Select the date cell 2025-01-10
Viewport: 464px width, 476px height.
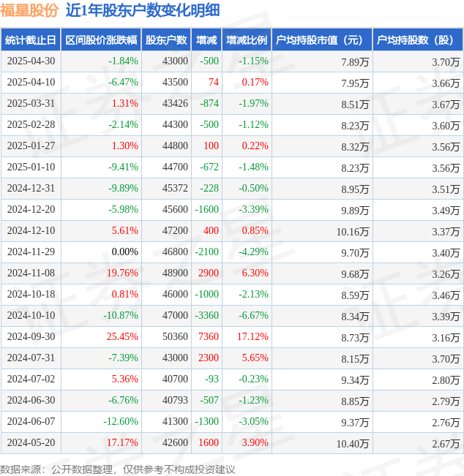pos(31,167)
